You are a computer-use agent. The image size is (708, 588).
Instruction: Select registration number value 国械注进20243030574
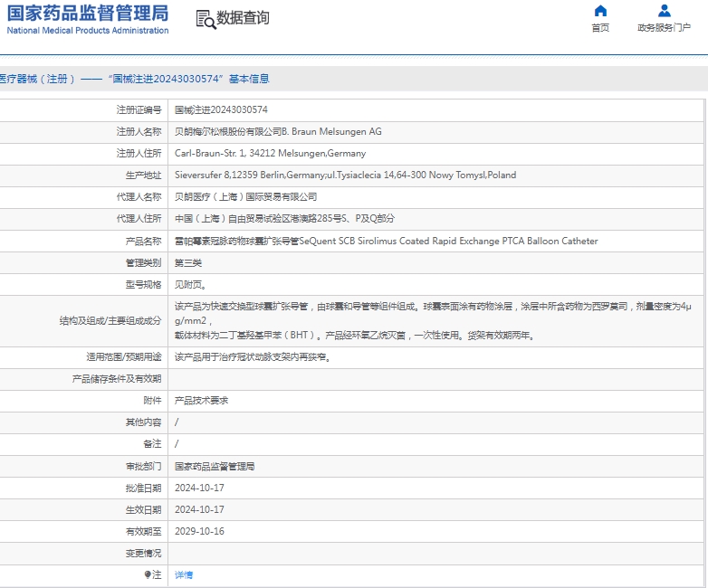coord(221,109)
